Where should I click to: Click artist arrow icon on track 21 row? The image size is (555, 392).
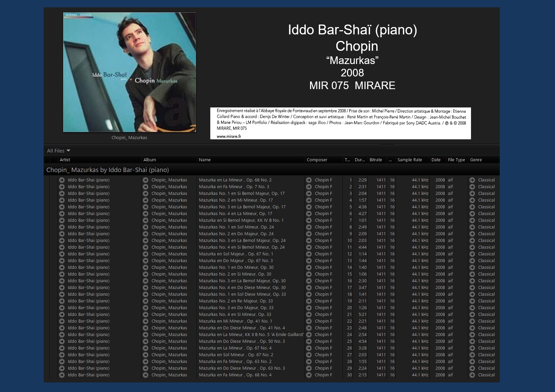(x=62, y=314)
